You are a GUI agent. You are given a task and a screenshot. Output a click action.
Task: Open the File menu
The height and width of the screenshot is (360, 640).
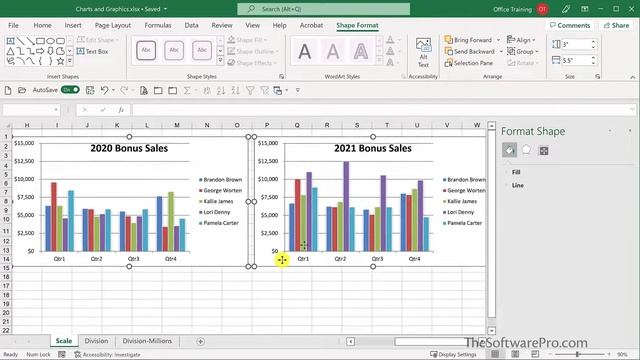(13, 25)
